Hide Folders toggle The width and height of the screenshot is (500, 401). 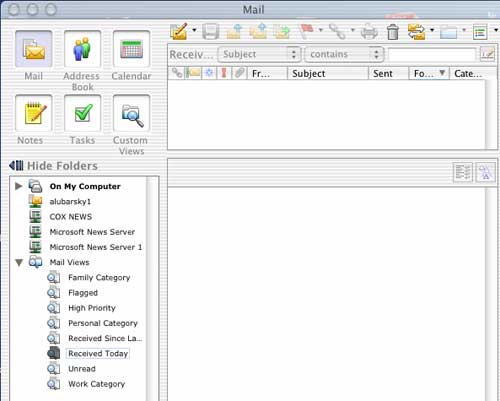(53, 166)
